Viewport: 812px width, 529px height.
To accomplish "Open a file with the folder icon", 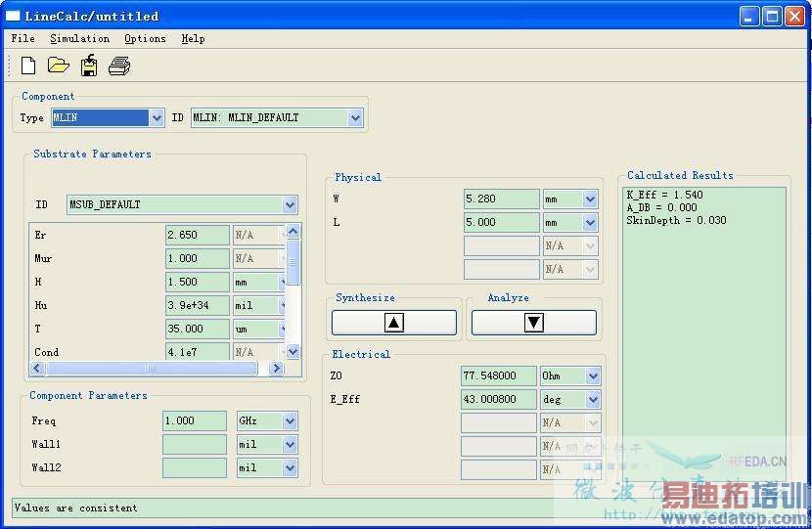I will (x=59, y=66).
